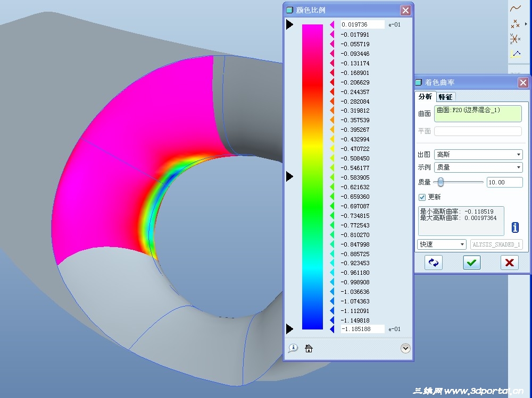Close the 颜色比例 color scale dialog
Image resolution: width=532 pixels, height=398 pixels.
click(x=405, y=10)
